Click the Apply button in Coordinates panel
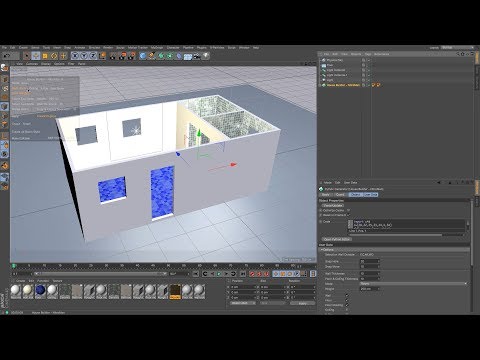 click(x=302, y=303)
